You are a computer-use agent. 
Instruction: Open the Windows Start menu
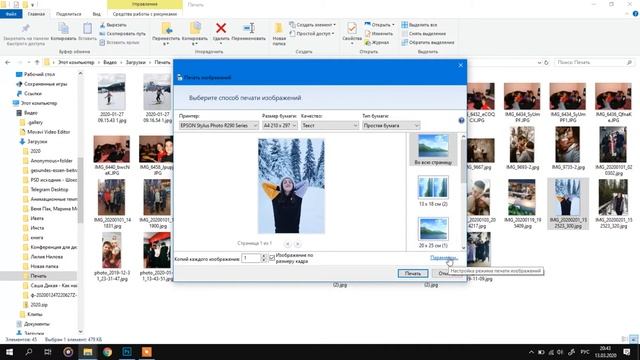(x=9, y=352)
